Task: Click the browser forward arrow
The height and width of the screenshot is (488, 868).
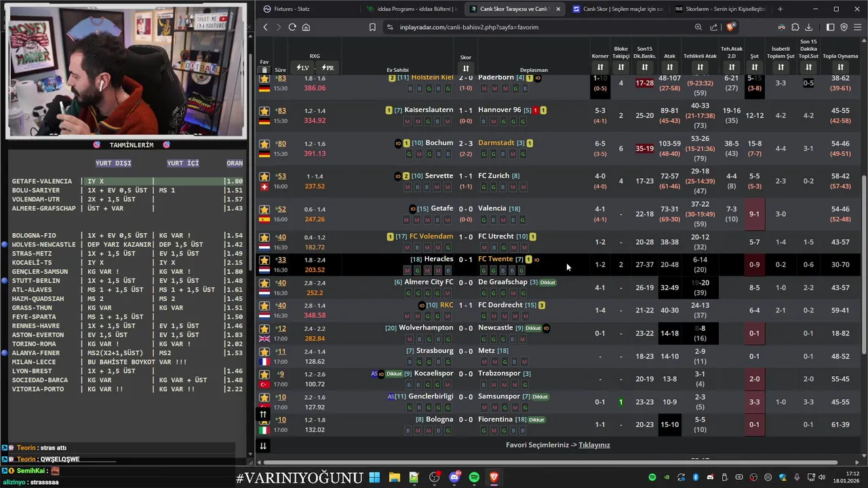Action: pos(278,27)
